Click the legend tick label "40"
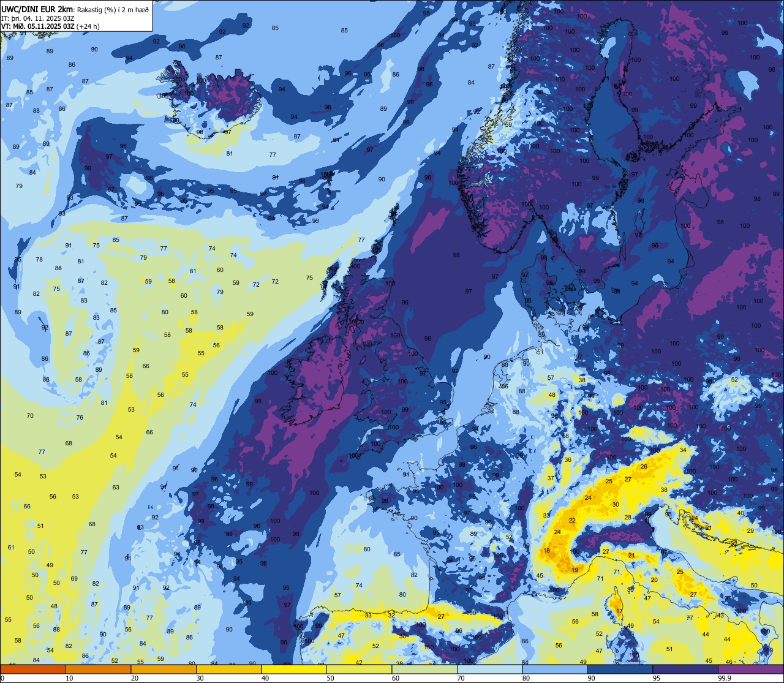784x683 pixels. 265,678
